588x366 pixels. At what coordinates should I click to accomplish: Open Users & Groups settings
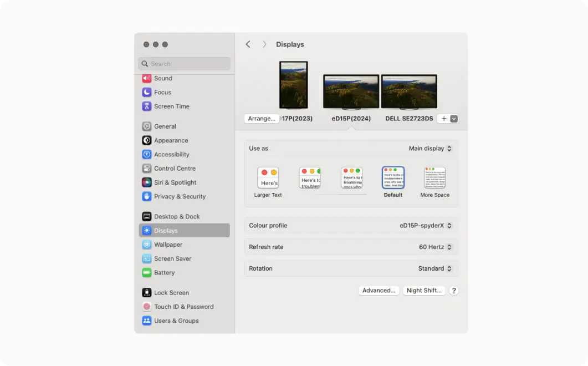click(x=184, y=321)
